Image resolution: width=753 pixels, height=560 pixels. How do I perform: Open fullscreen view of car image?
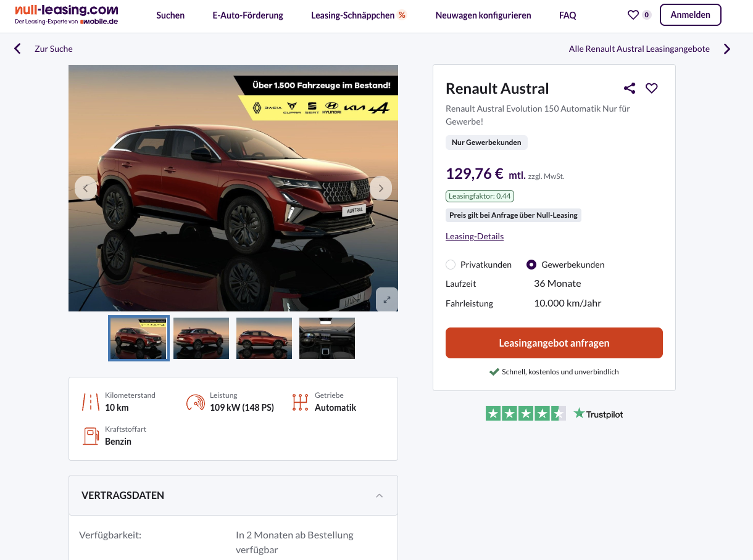coord(387,300)
